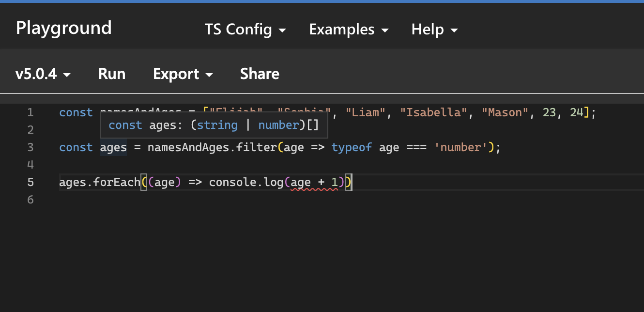Click the Share button
This screenshot has width=644, height=312.
(x=260, y=74)
